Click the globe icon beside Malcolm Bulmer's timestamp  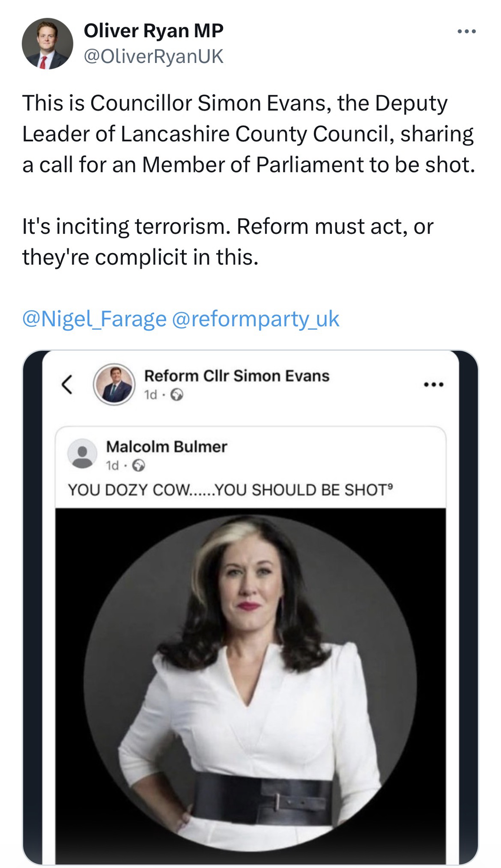tap(138, 466)
